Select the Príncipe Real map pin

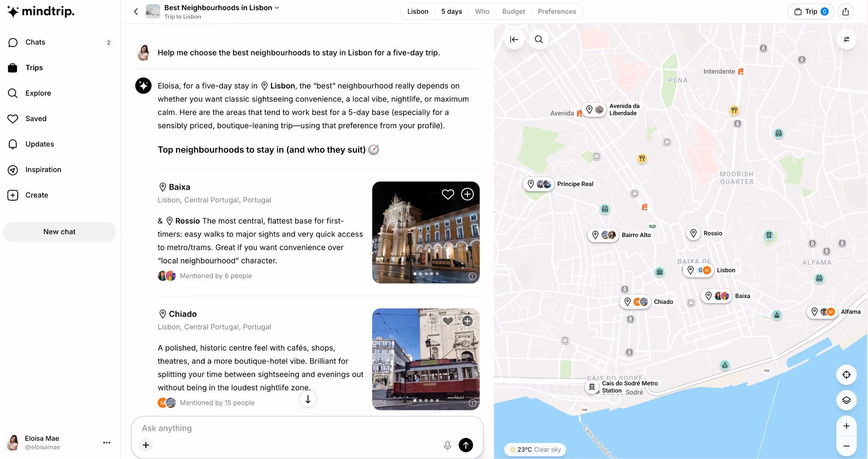[x=538, y=184]
